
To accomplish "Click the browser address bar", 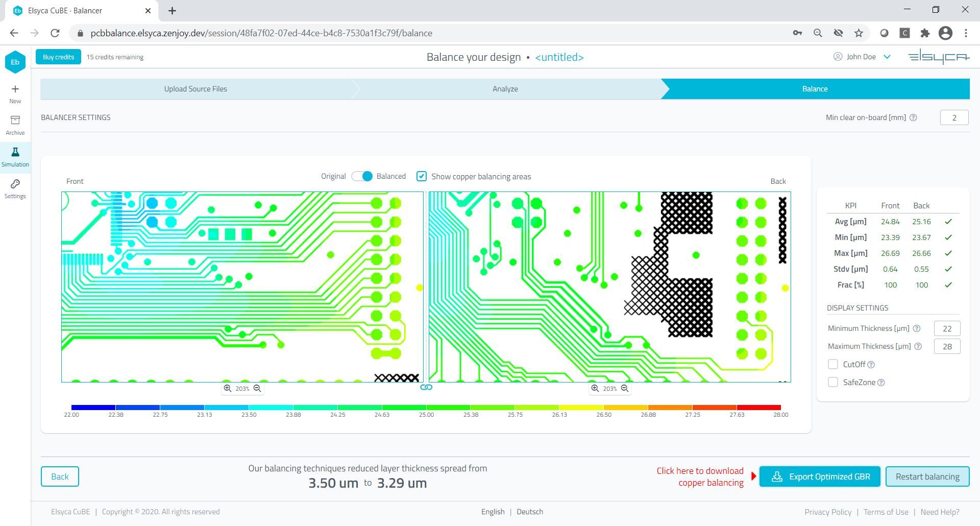I will [x=429, y=33].
